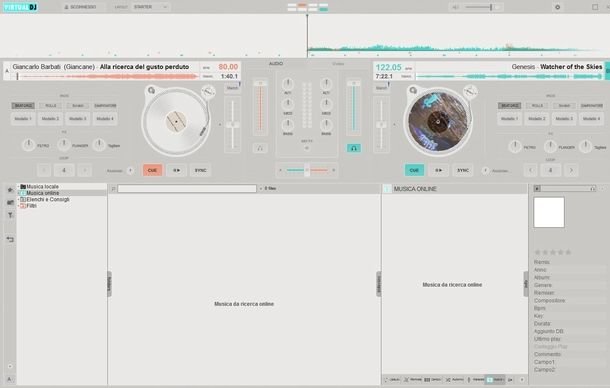Screen dimensions: 610x388
Task: Trigger Modello 2 pad on right deck
Action: pyautogui.click(x=537, y=118)
